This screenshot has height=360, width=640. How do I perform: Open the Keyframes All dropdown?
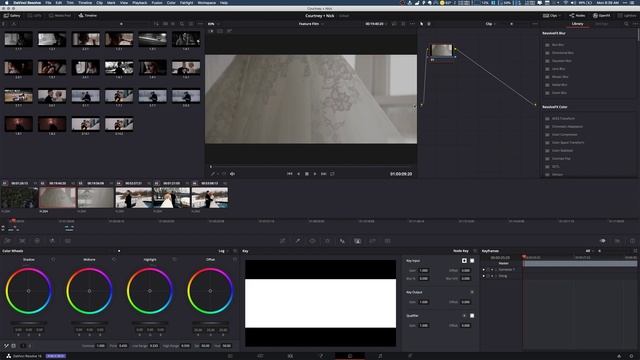[589, 251]
